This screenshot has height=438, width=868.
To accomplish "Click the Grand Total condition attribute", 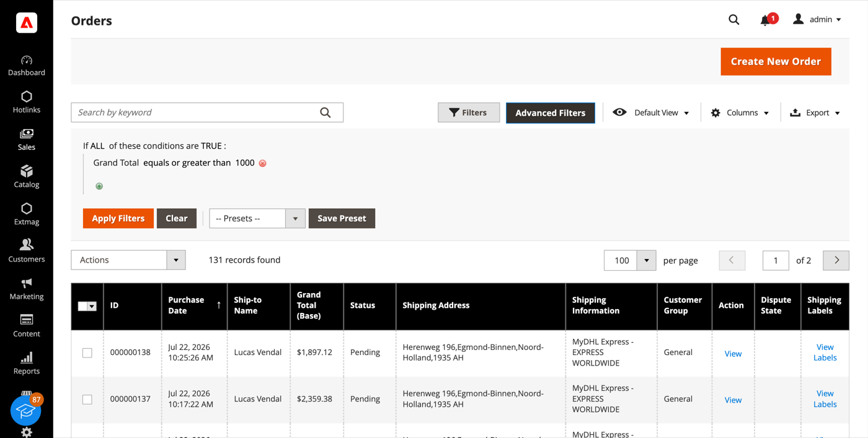I will (x=116, y=163).
